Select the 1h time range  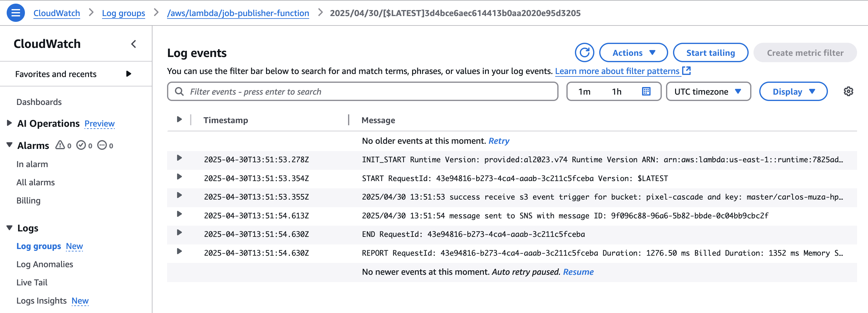(617, 91)
